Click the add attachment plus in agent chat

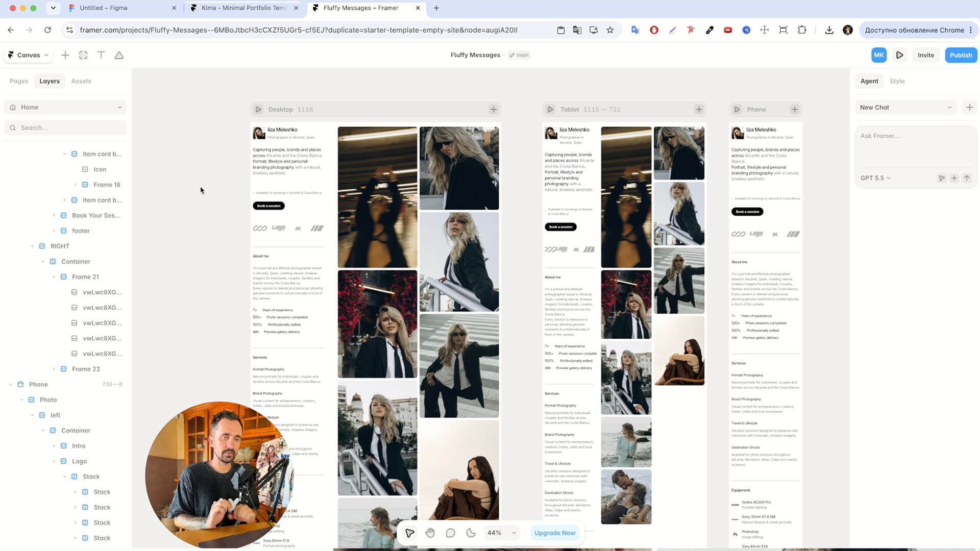click(954, 178)
